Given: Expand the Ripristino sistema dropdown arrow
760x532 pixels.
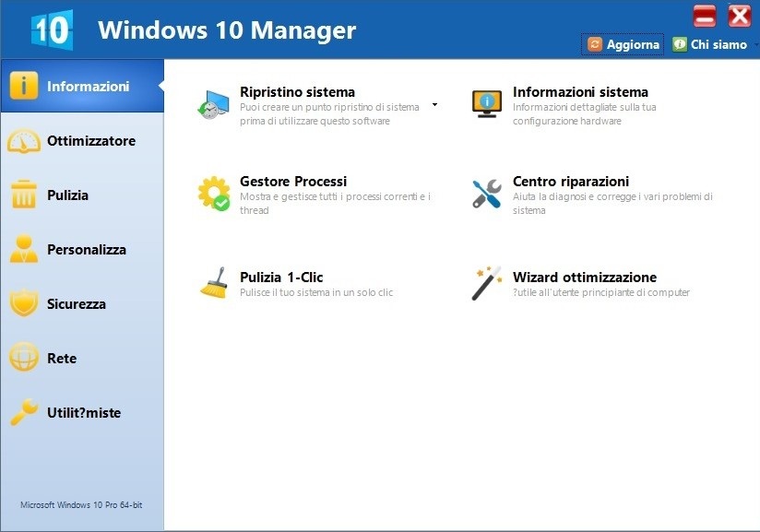Looking at the screenshot, I should pyautogui.click(x=434, y=105).
